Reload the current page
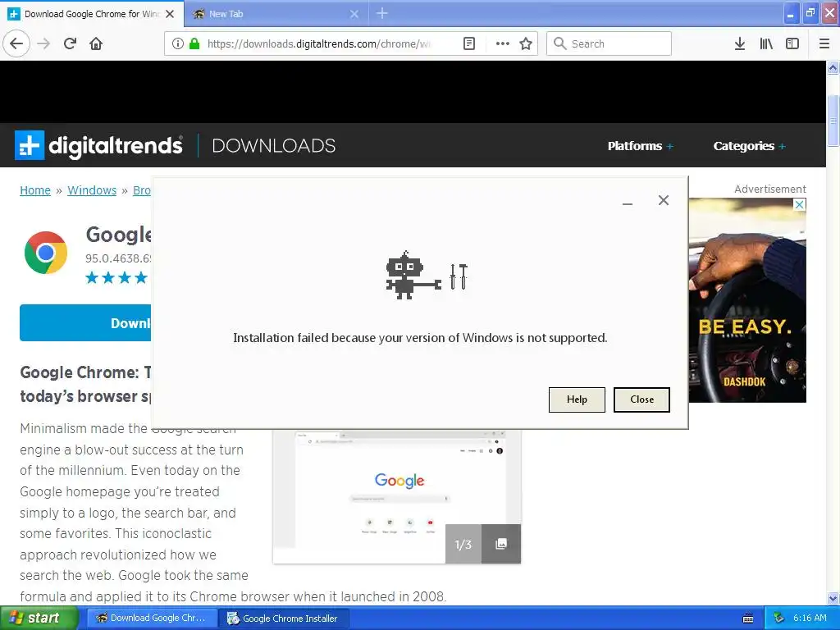Screen dimensions: 840x630 point(70,43)
